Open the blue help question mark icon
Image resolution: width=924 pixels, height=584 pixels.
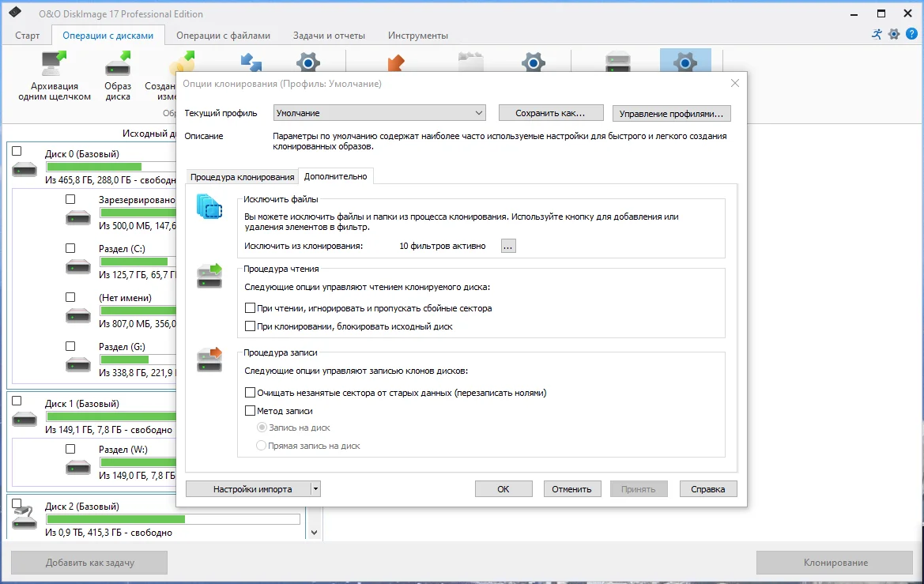click(x=911, y=34)
